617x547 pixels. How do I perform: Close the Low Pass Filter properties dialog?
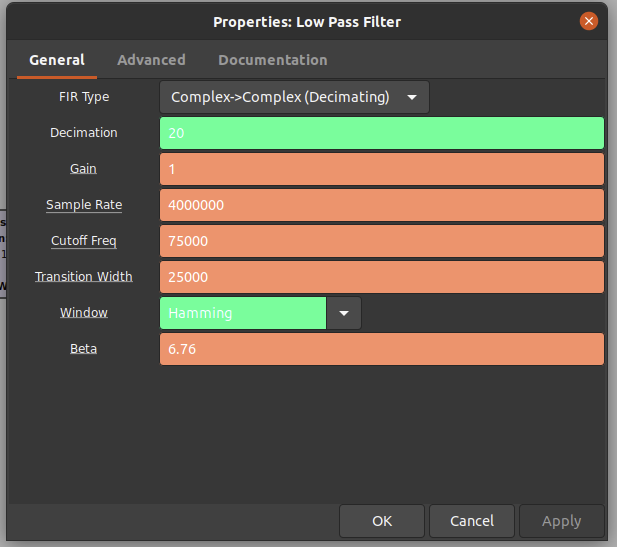tap(589, 21)
